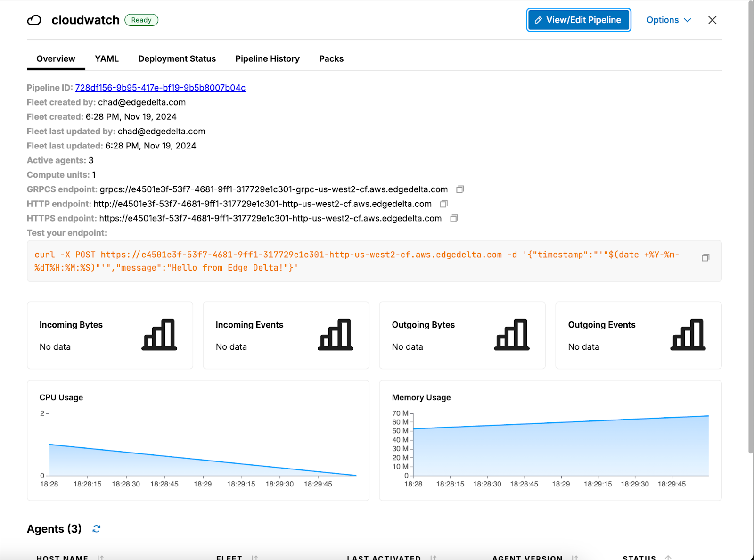This screenshot has width=754, height=560.
Task: Open the Deployment Status tab
Action: click(177, 59)
